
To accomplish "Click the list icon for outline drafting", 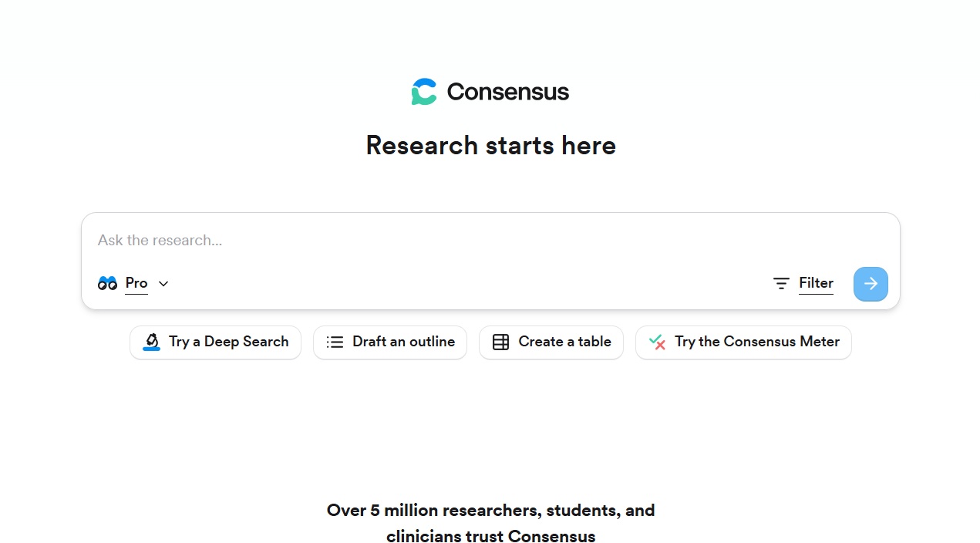I will pyautogui.click(x=335, y=342).
